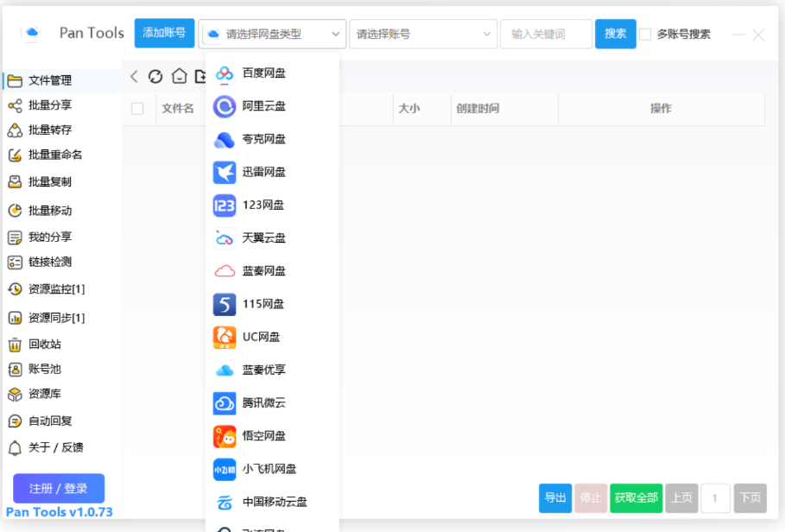Viewport: 785px width, 532px height.
Task: Select the 天翼云盘 icon
Action: 225,238
